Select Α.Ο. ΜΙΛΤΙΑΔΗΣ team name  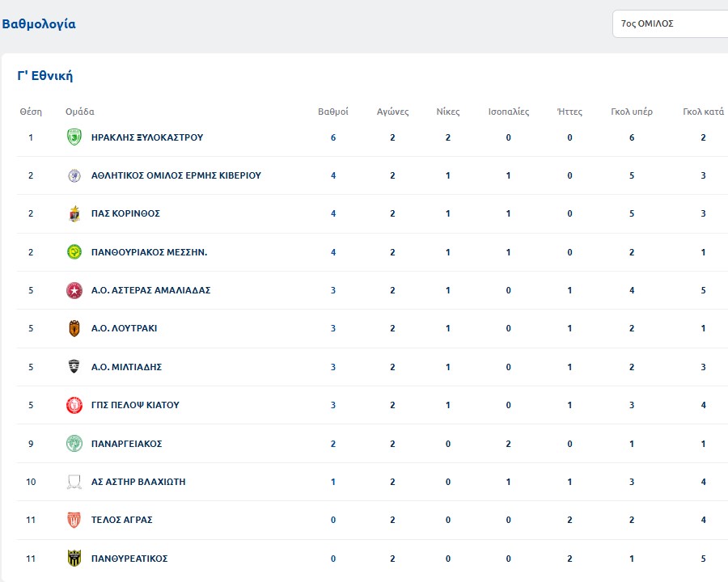[x=126, y=367]
